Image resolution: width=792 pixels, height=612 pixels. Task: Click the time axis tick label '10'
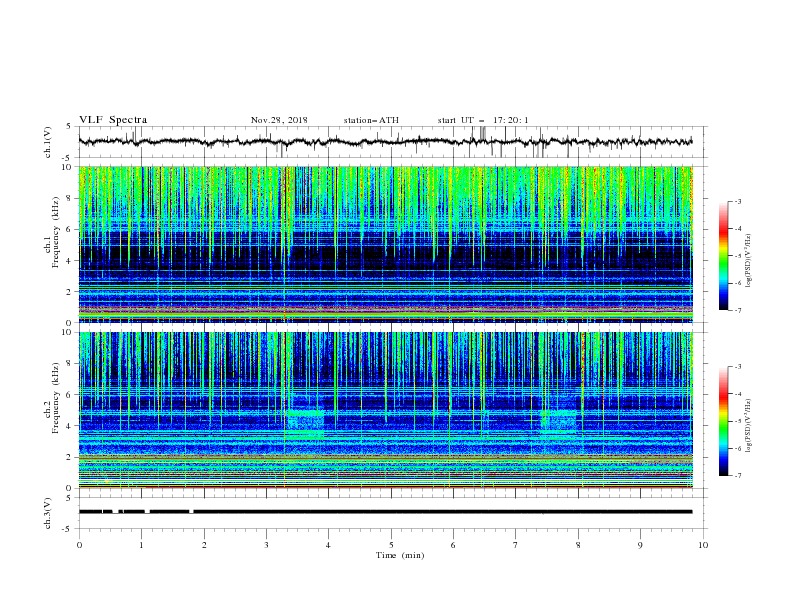tap(703, 545)
